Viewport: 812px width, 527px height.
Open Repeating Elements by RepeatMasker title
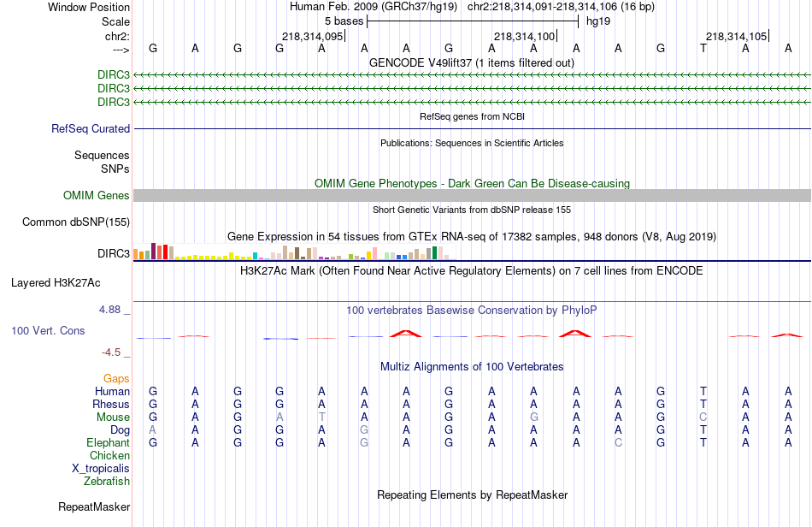tap(472, 494)
